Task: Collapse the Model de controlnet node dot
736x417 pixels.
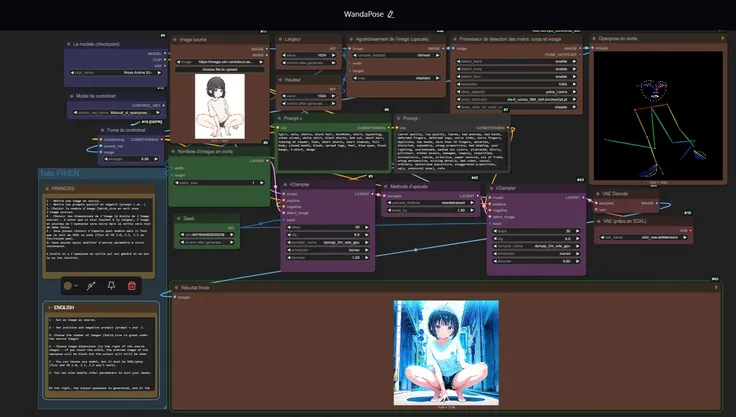Action: tap(72, 96)
